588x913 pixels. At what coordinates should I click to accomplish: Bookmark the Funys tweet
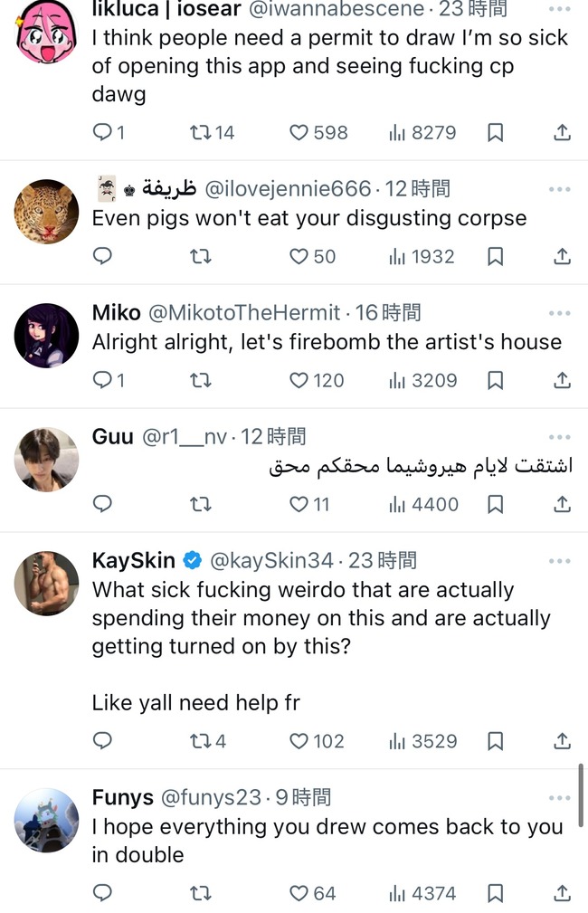(x=496, y=893)
